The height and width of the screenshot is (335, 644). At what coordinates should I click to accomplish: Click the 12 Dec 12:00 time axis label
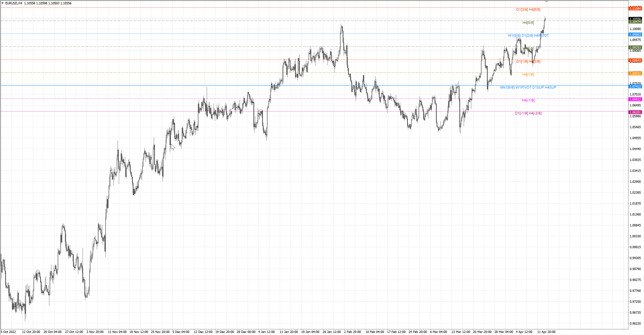[x=203, y=332]
